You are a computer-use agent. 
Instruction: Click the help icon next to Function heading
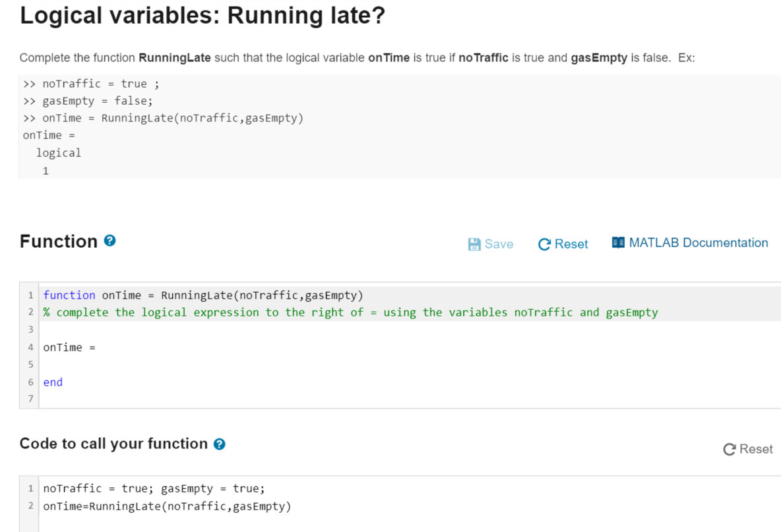[x=109, y=241]
